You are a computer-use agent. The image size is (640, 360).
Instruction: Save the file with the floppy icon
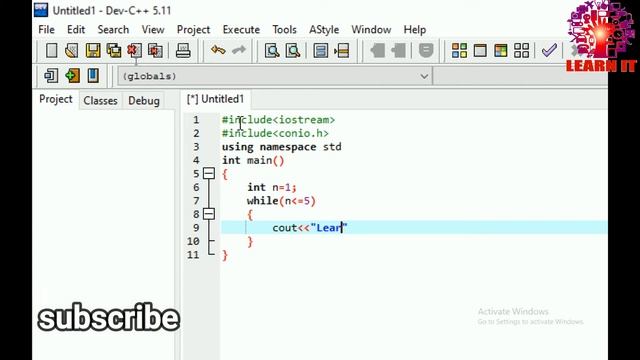[93, 51]
